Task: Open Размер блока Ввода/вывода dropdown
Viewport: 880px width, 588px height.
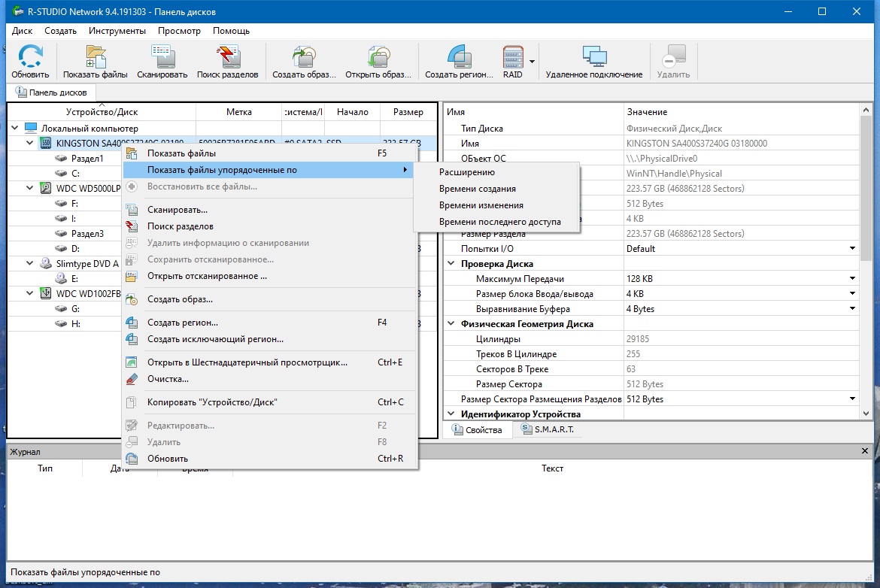Action: pyautogui.click(x=852, y=293)
